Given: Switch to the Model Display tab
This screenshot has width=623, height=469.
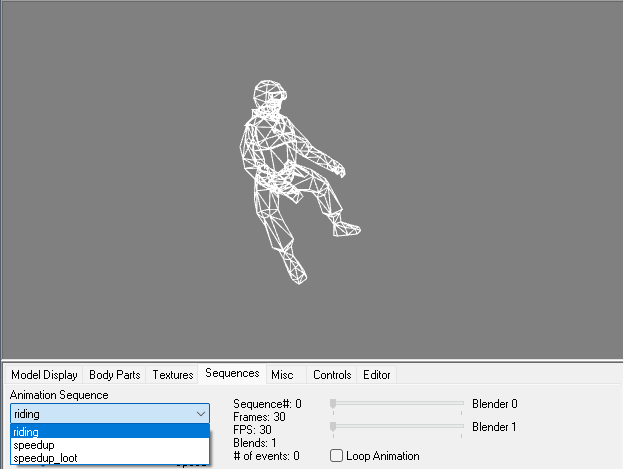Looking at the screenshot, I should coord(44,375).
